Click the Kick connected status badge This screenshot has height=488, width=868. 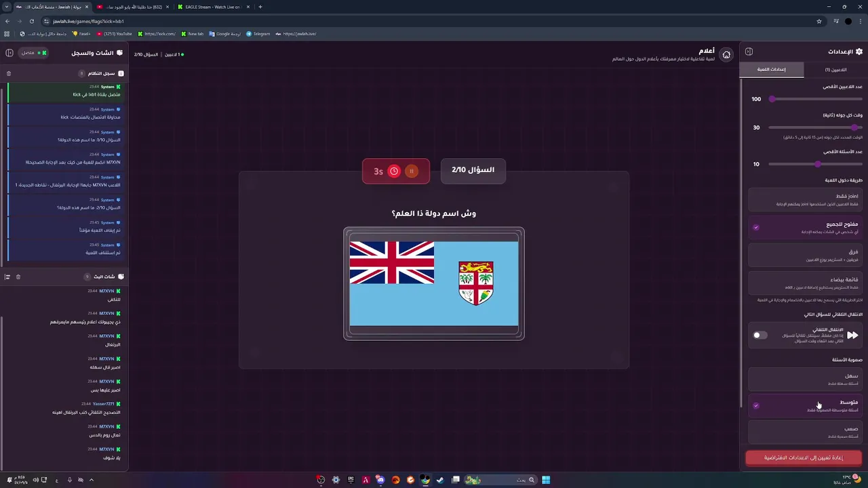pos(33,53)
